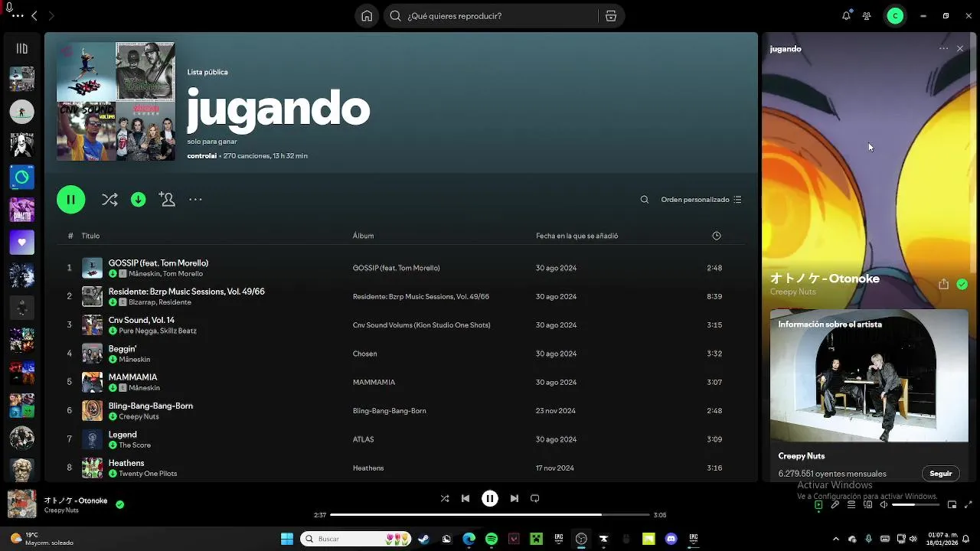980x551 pixels.
Task: Open OBS Studio from the taskbar
Action: coord(581,539)
